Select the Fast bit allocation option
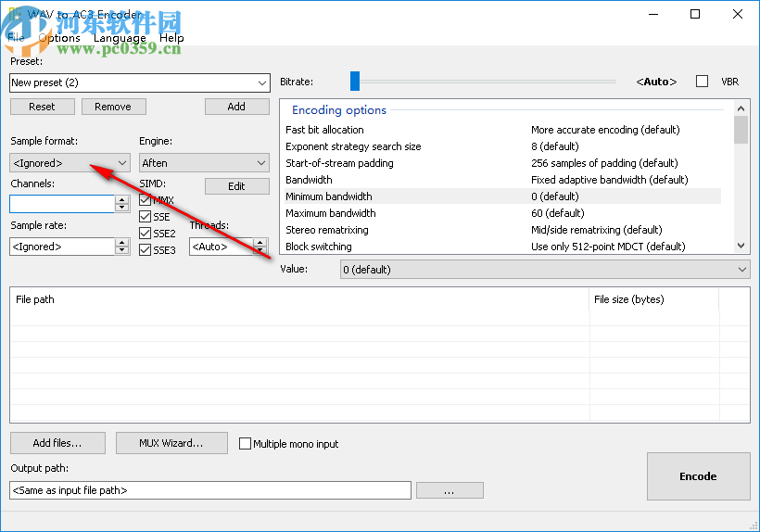This screenshot has height=532, width=760. tap(503, 130)
